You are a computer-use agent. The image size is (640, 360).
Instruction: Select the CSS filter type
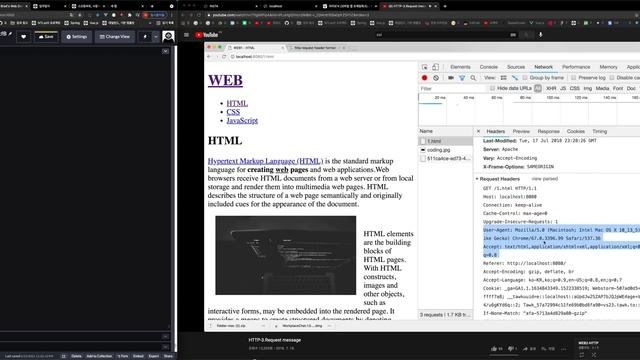coord(575,88)
